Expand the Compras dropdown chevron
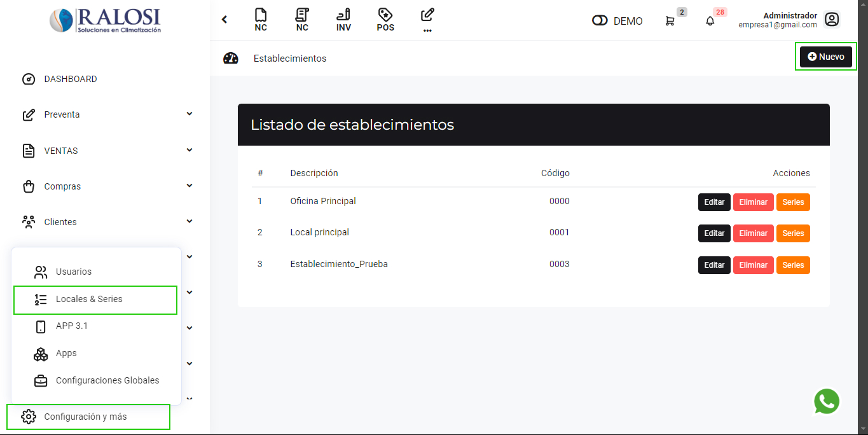 pos(189,186)
